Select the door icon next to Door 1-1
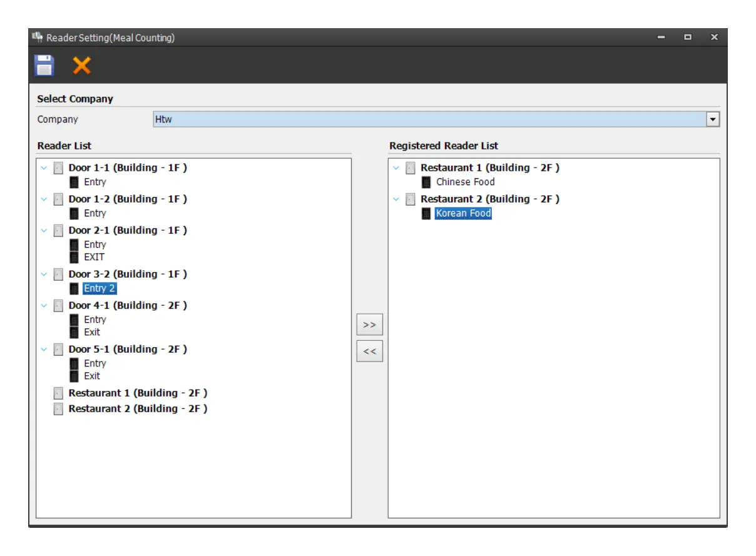 click(58, 168)
